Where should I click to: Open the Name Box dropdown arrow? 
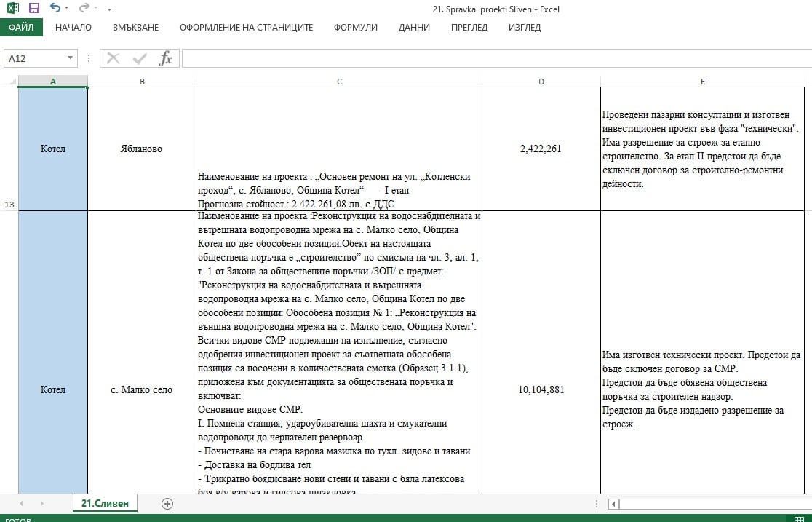[x=71, y=58]
